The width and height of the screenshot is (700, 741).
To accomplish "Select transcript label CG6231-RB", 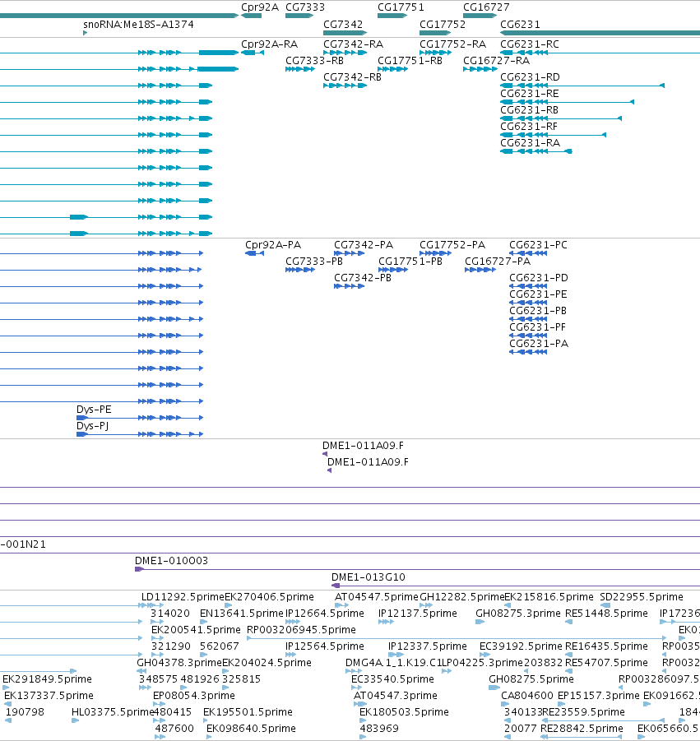I will click(530, 110).
